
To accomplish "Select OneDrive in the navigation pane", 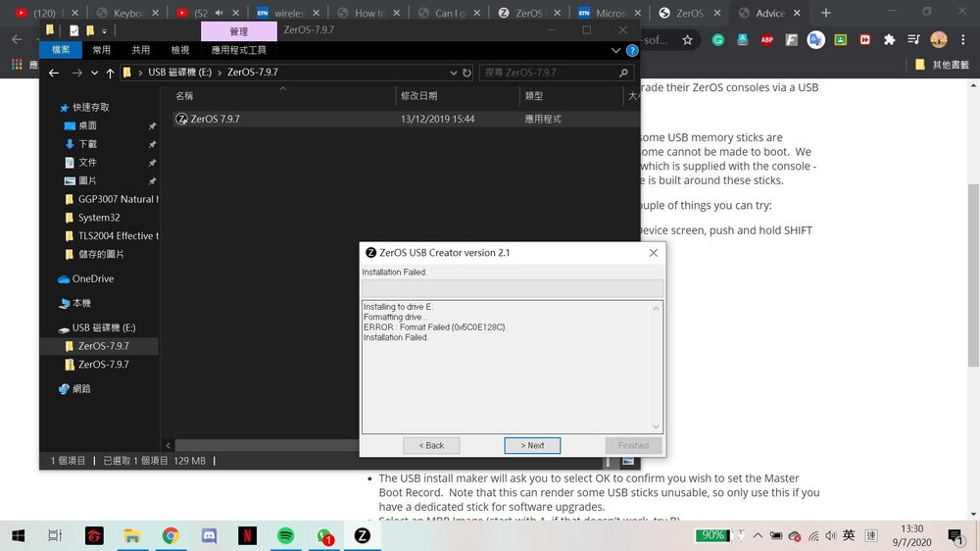I will 95,278.
